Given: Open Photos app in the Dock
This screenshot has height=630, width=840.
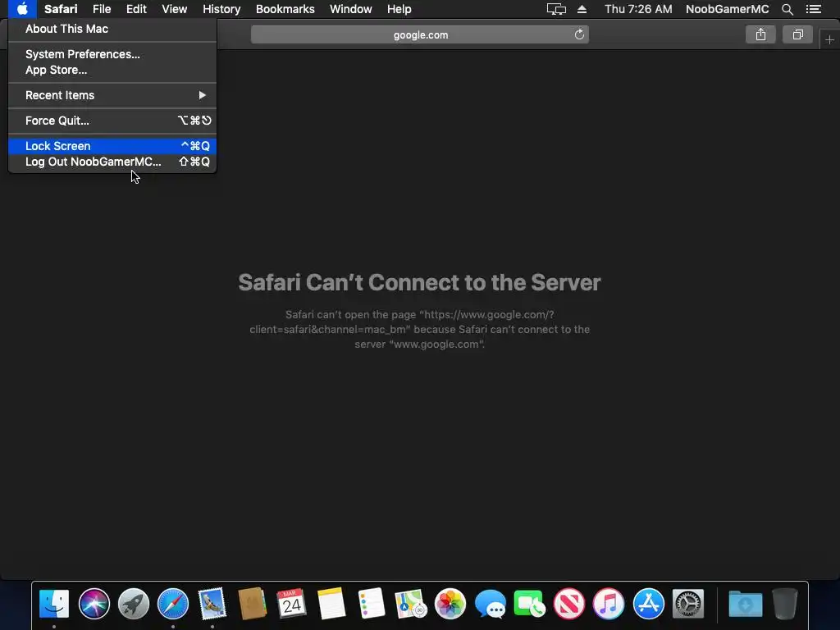Looking at the screenshot, I should click(x=450, y=604).
